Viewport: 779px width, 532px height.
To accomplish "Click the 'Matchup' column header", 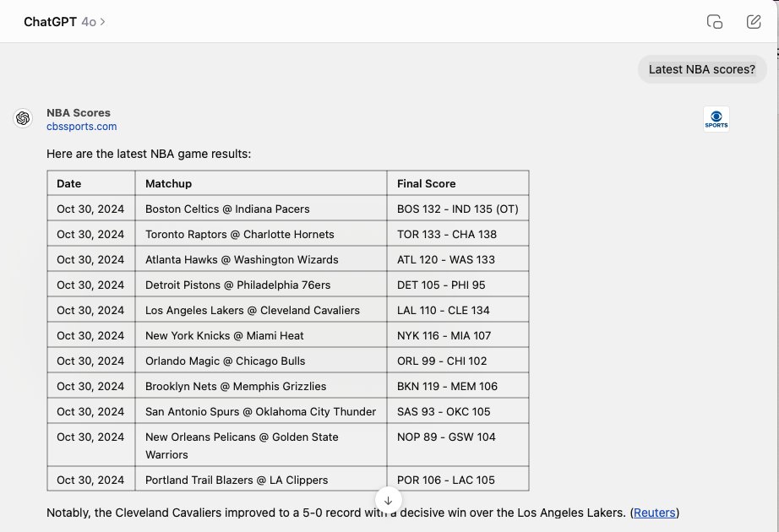I will click(x=261, y=183).
